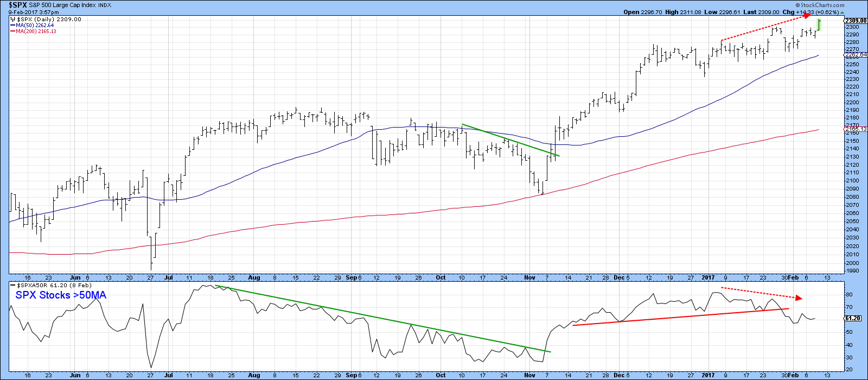Click the OHLC bar icon beside $SPX (Daily)
This screenshot has height=380, width=868.
click(x=14, y=19)
